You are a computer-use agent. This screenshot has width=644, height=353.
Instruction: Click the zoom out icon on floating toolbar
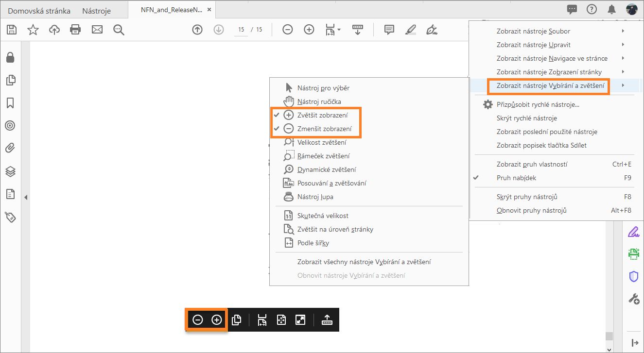click(x=197, y=320)
